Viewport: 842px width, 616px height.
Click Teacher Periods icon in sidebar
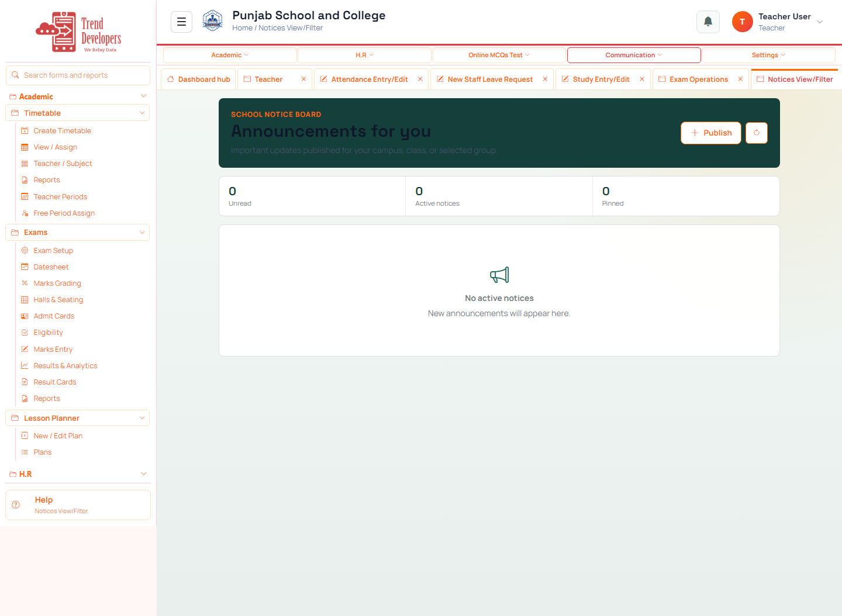pyautogui.click(x=25, y=197)
